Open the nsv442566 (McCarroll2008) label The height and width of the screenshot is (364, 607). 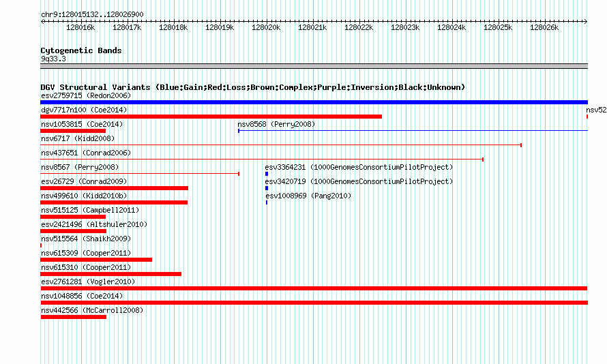[x=92, y=310]
